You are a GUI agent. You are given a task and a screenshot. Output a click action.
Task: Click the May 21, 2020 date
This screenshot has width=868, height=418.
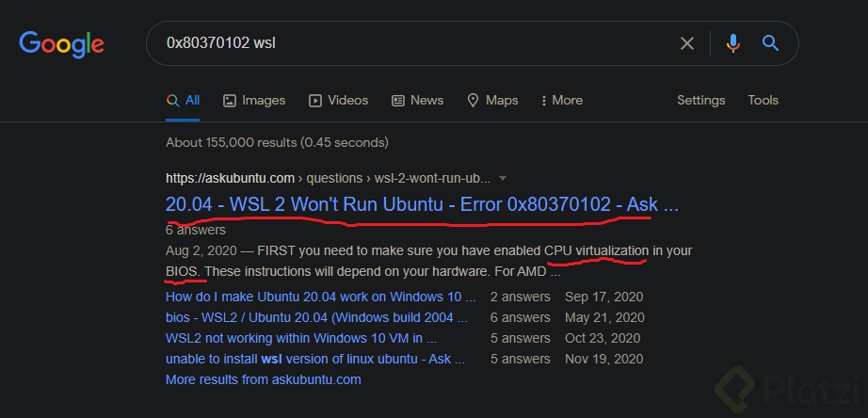click(x=604, y=318)
